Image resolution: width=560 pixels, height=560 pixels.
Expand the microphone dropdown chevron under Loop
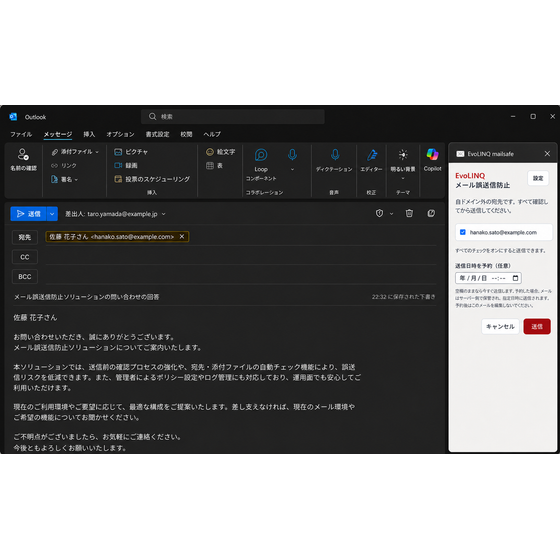292,169
